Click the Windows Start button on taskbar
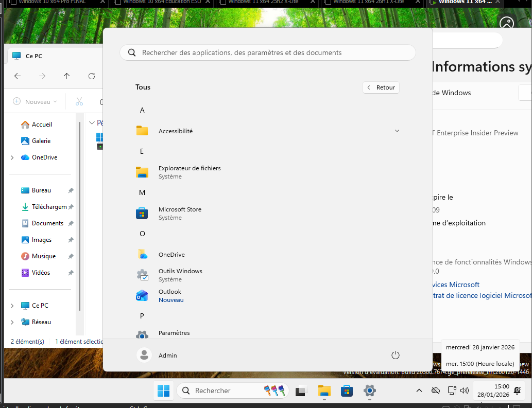The height and width of the screenshot is (408, 532). point(163,391)
